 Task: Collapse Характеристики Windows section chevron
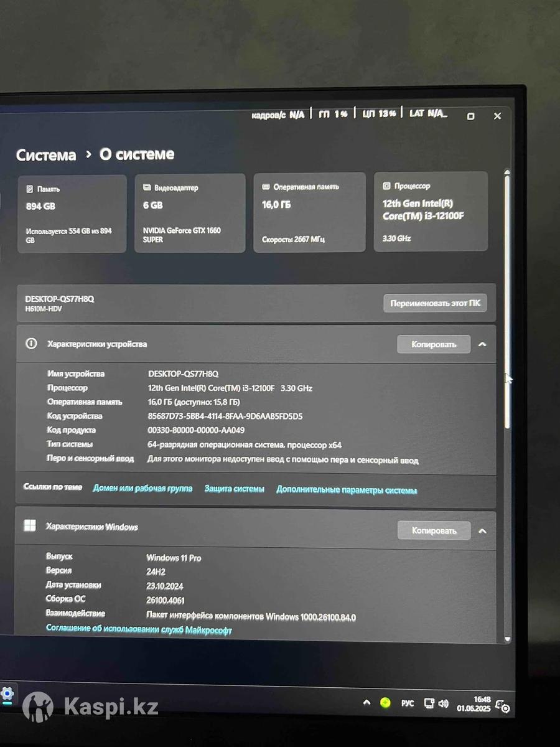click(x=482, y=531)
